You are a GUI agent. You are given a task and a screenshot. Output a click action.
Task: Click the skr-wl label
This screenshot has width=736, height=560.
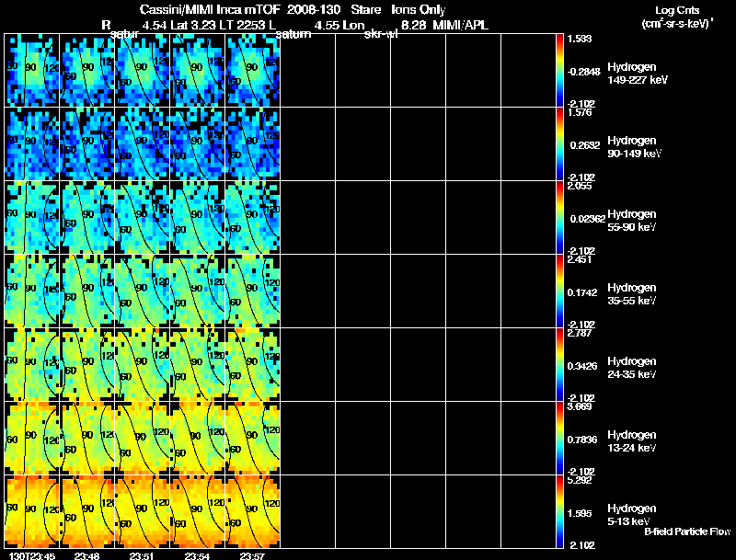click(x=381, y=34)
